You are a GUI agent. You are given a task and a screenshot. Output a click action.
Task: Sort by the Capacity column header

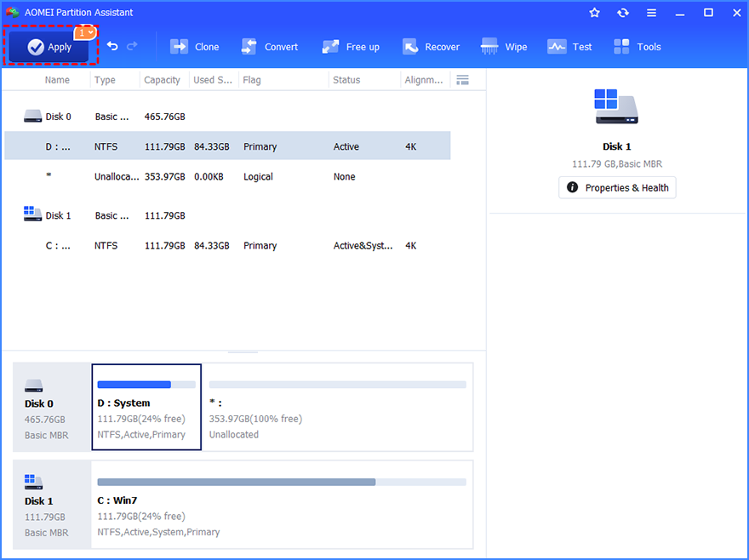162,80
